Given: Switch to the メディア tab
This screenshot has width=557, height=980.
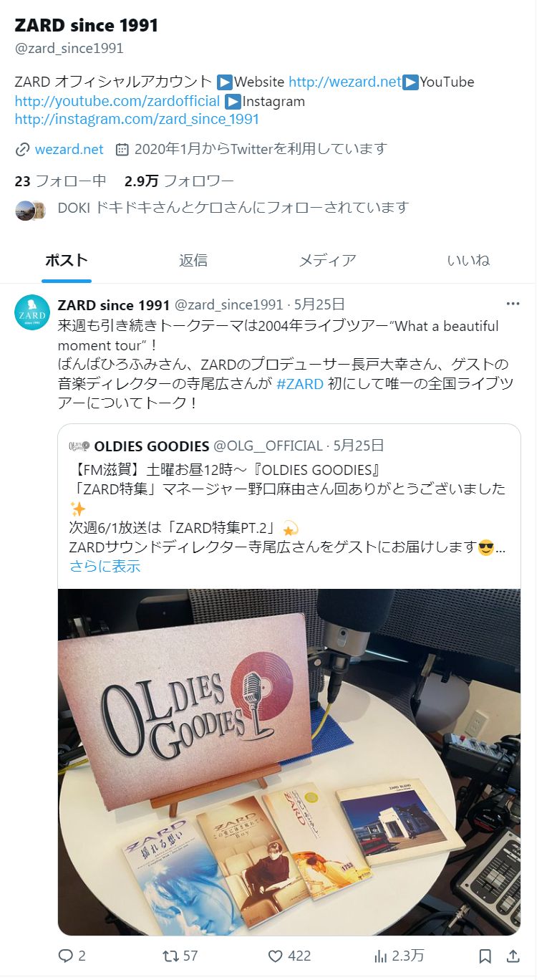Looking at the screenshot, I should pyautogui.click(x=327, y=260).
